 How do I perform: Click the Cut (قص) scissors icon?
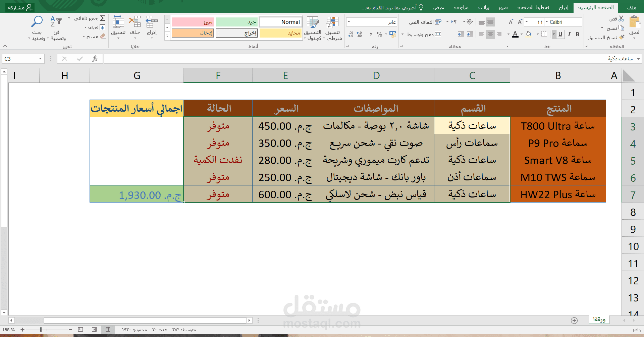621,19
